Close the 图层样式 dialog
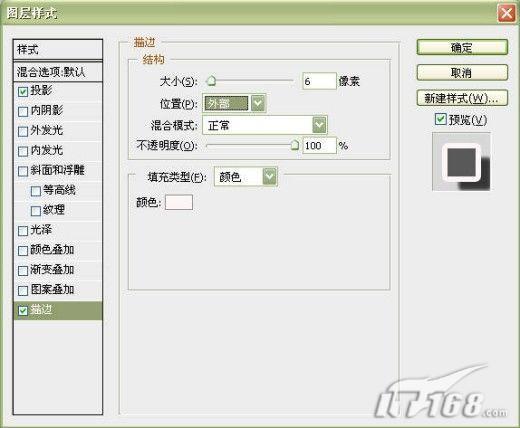This screenshot has height=428, width=520. click(x=506, y=14)
